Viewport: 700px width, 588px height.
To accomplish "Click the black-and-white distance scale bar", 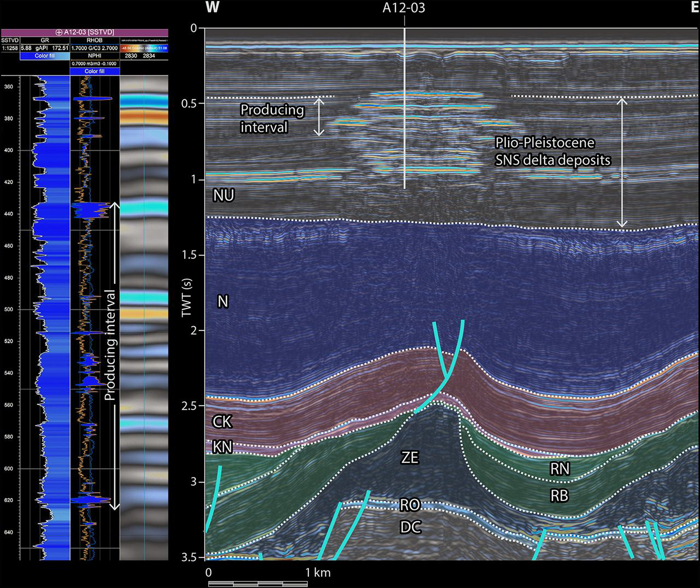I will (x=258, y=584).
